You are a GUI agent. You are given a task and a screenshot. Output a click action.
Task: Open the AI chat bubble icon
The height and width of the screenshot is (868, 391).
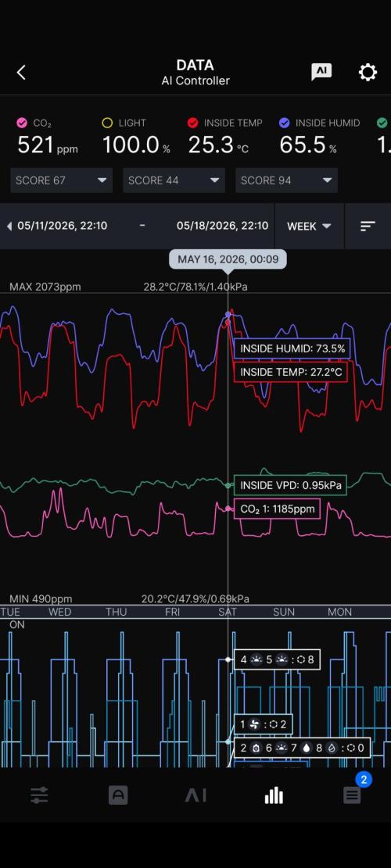[x=321, y=72]
